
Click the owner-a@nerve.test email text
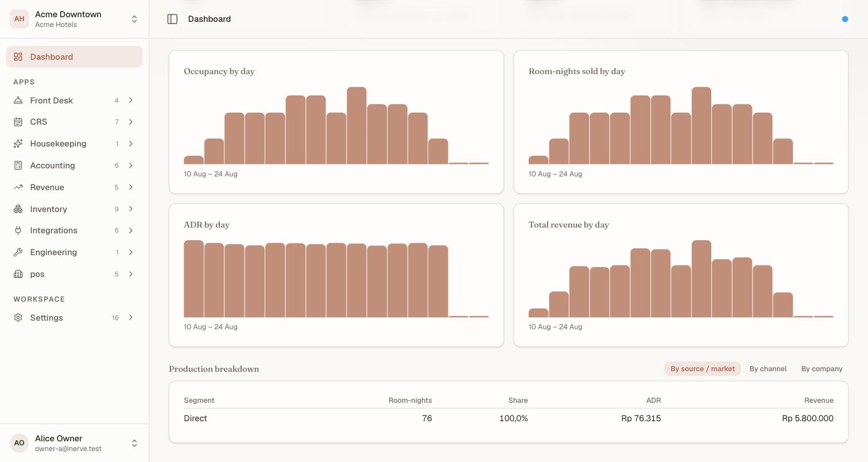tap(68, 449)
